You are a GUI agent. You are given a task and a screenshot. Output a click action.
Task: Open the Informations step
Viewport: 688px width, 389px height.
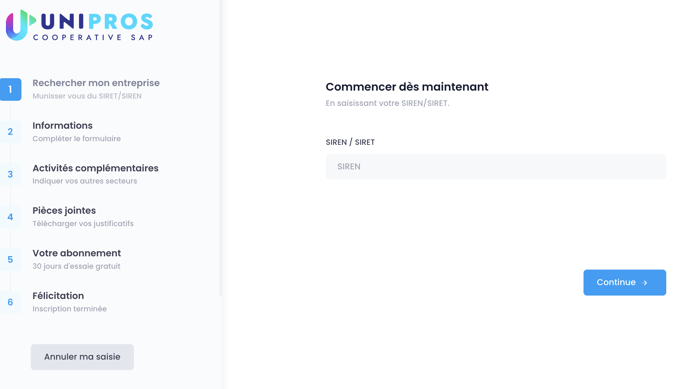click(62, 125)
